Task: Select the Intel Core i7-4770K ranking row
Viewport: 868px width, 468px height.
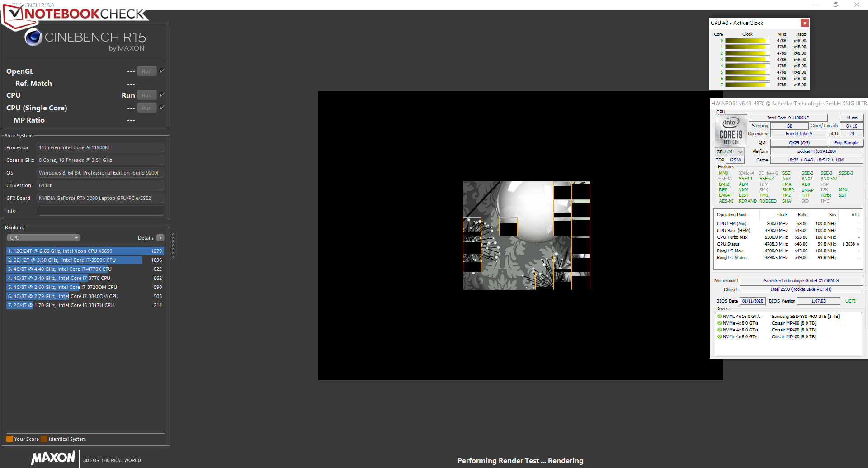Action: [x=85, y=269]
